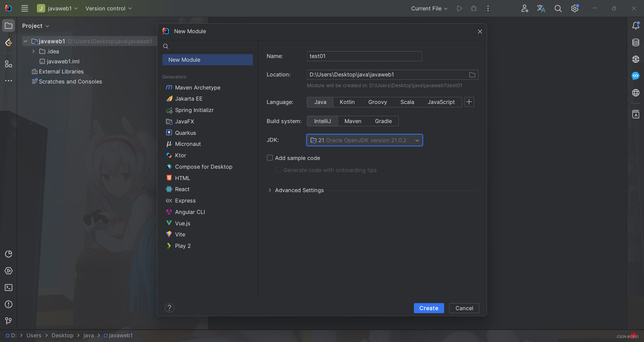Open the javaweb1 project dropdown
The height and width of the screenshot is (342, 644).
point(58,8)
